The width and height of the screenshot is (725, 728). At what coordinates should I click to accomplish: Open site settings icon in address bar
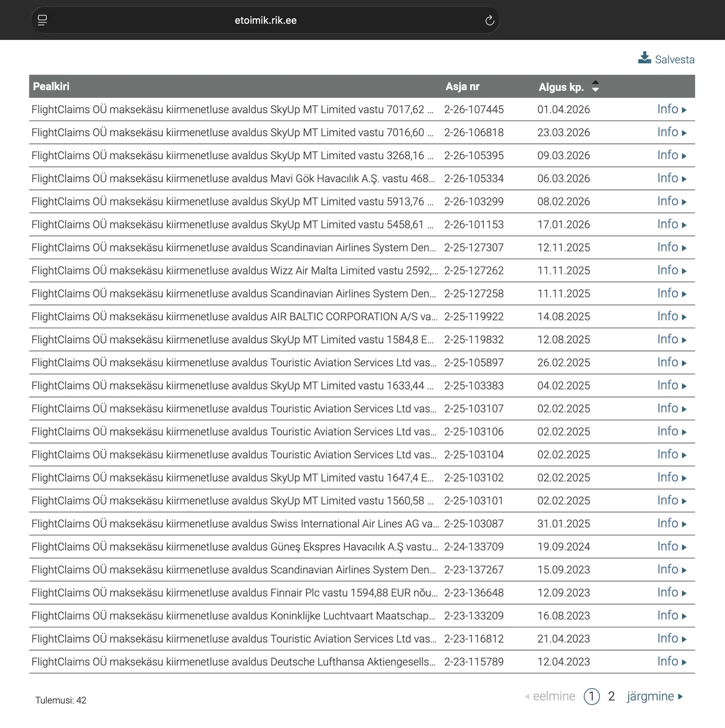[x=42, y=20]
